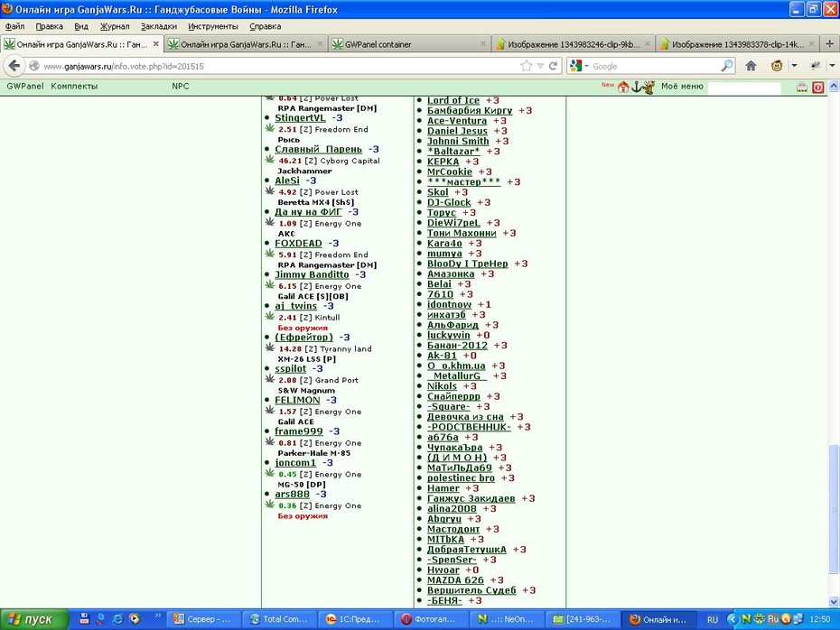840x630 pixels.
Task: Open Моё меню in GWPanel
Action: point(681,86)
